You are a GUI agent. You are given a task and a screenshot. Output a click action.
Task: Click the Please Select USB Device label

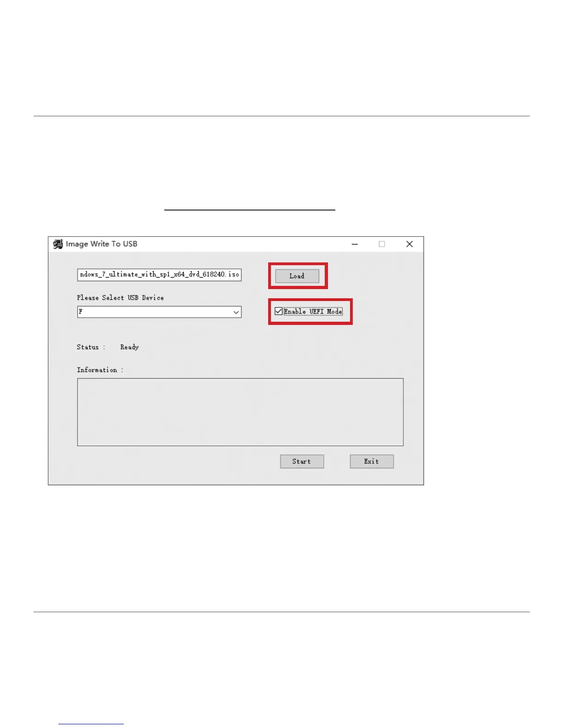click(121, 298)
